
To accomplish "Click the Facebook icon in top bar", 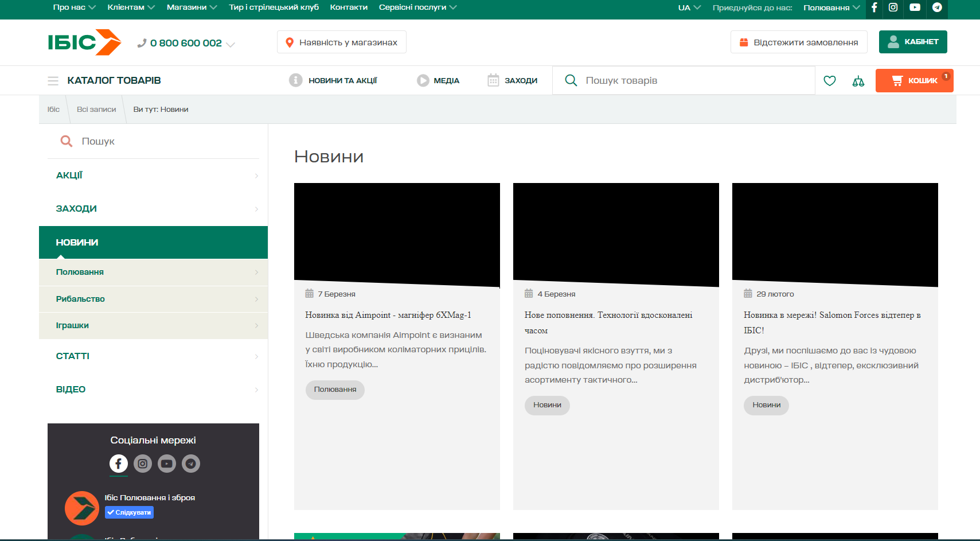I will point(874,7).
